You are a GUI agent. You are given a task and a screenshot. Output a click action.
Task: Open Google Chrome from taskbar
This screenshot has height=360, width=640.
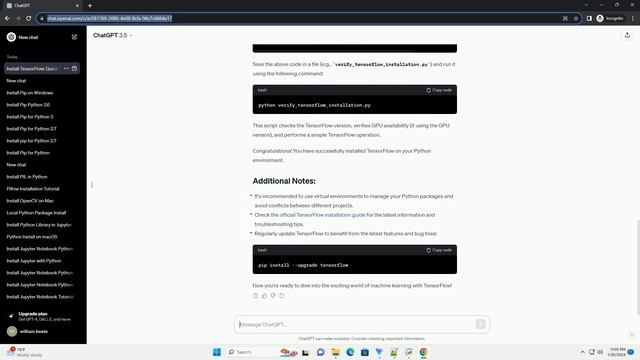(x=423, y=352)
